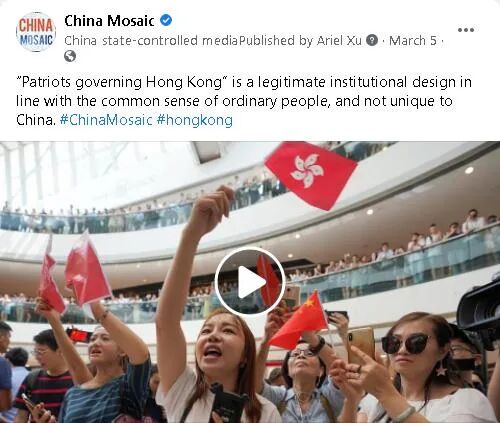This screenshot has width=500, height=423.
Task: Click the blue verified badge icon
Action: [166, 21]
